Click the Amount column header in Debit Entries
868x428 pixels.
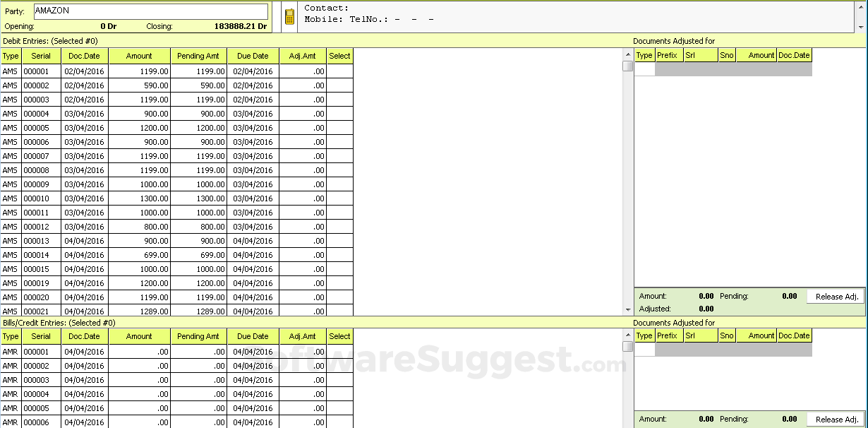point(139,56)
